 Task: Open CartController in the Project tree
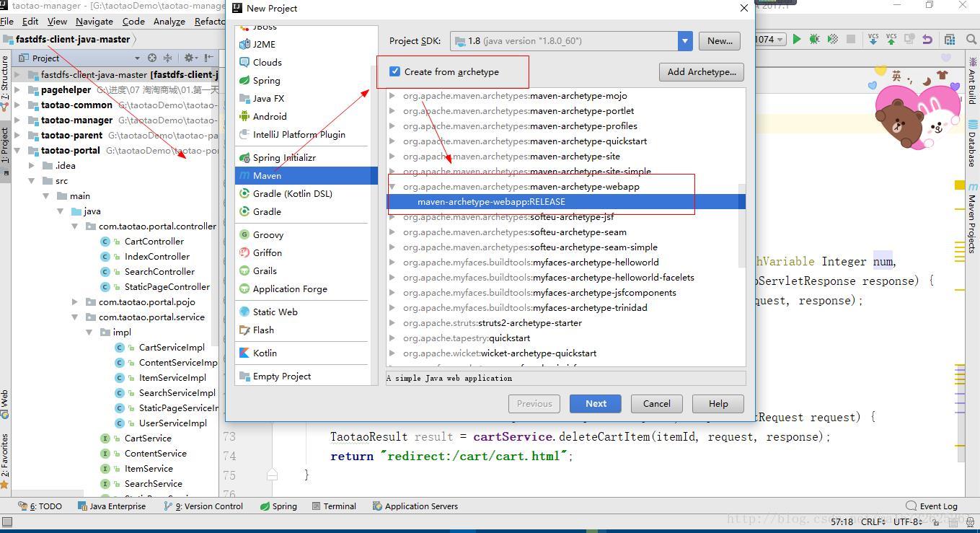(154, 242)
